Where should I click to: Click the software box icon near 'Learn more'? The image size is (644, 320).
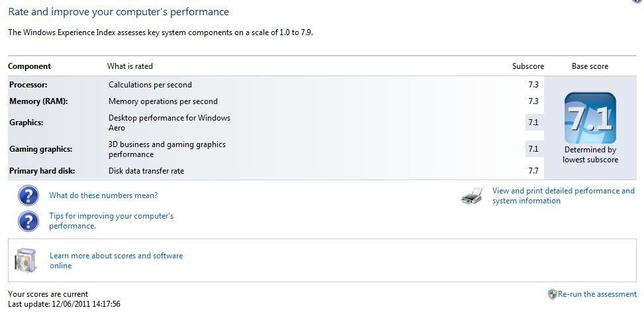click(x=25, y=260)
